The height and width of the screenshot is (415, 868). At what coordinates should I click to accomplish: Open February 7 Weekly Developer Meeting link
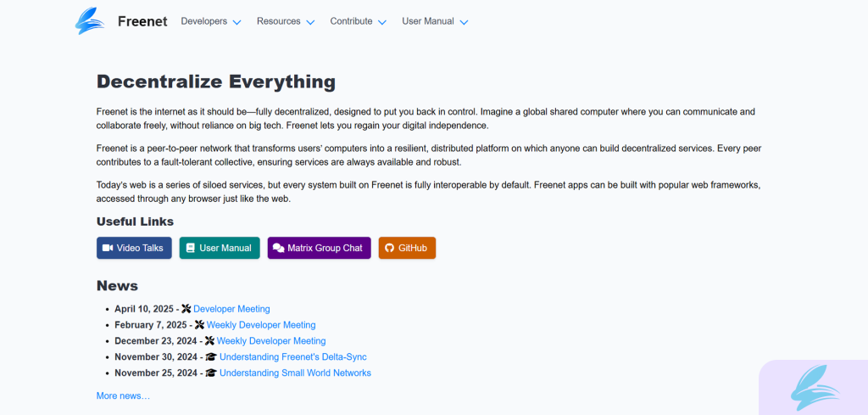pos(260,325)
